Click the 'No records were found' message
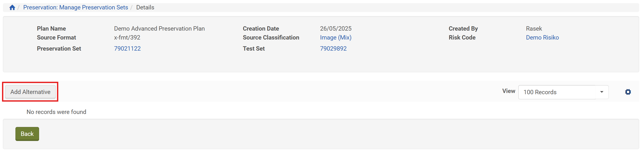Image resolution: width=644 pixels, height=153 pixels. (56, 112)
